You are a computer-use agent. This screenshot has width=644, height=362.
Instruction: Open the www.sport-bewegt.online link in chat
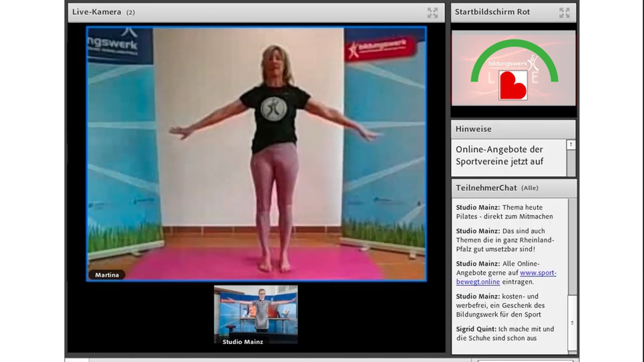[x=538, y=273]
